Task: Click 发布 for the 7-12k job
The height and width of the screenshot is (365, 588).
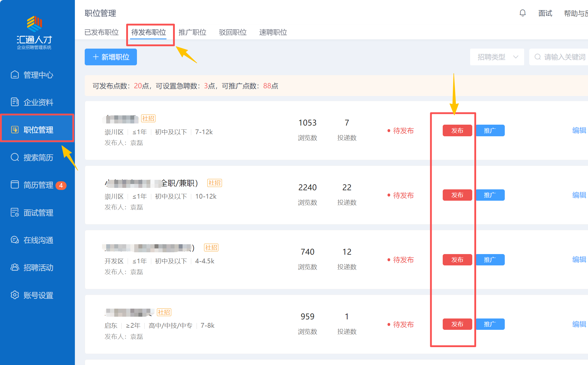Action: click(457, 131)
